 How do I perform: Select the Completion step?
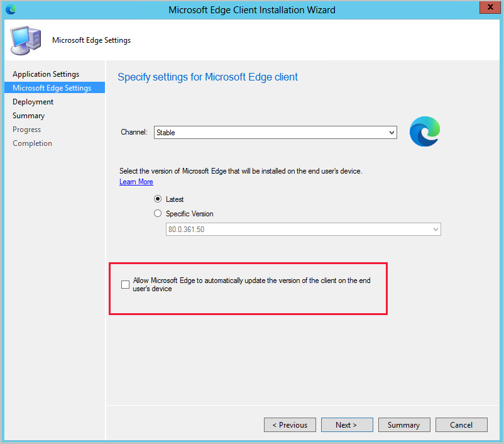[32, 143]
